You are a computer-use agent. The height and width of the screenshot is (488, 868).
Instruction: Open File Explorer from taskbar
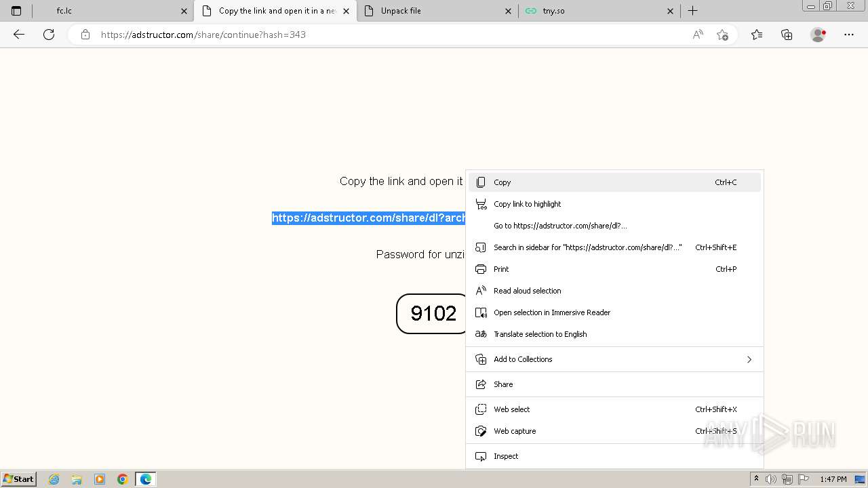(77, 479)
